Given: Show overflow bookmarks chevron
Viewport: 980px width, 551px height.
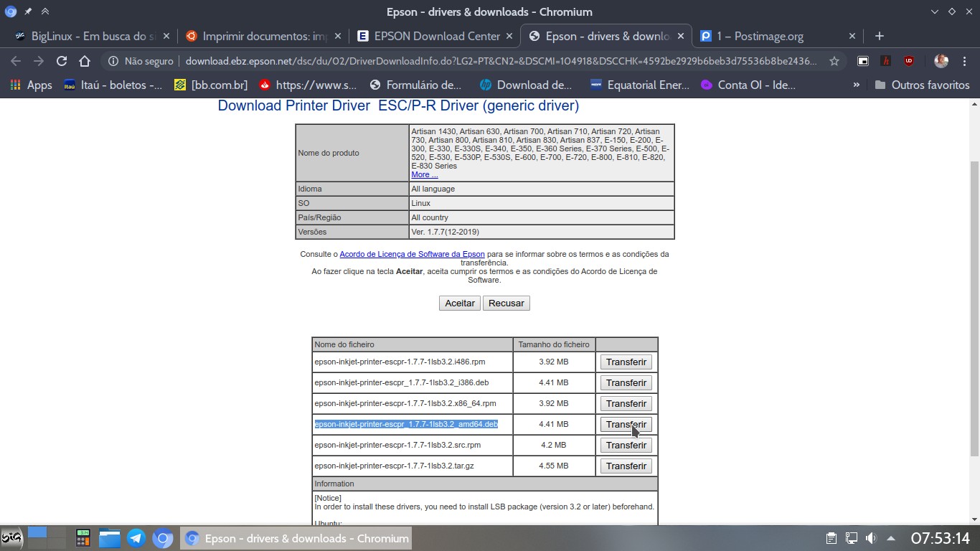Looking at the screenshot, I should (x=856, y=85).
